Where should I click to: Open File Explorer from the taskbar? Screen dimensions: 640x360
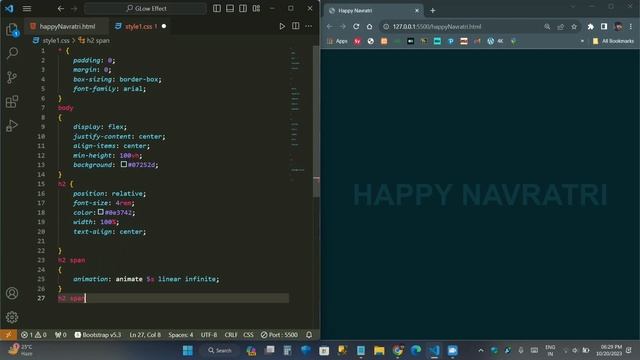[379, 350]
